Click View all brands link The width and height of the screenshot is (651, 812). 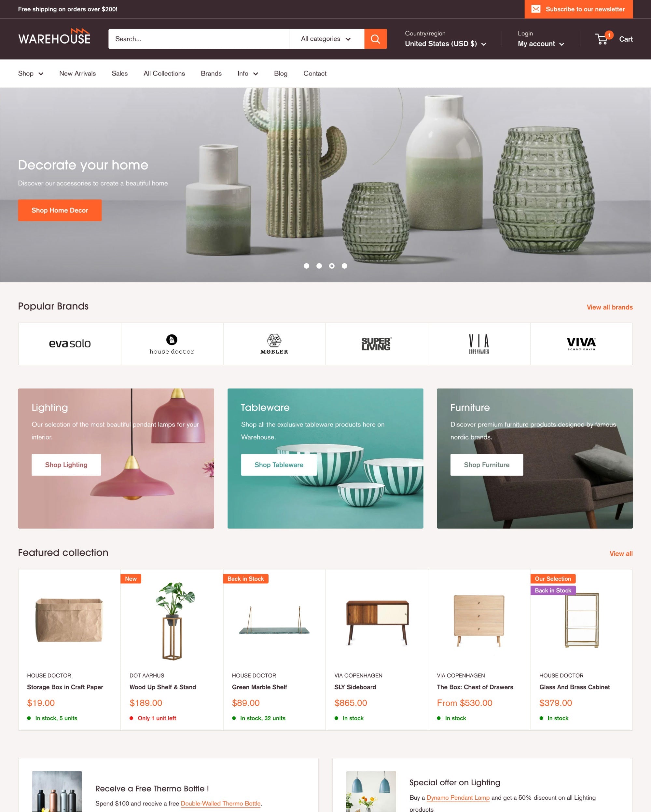click(x=609, y=307)
